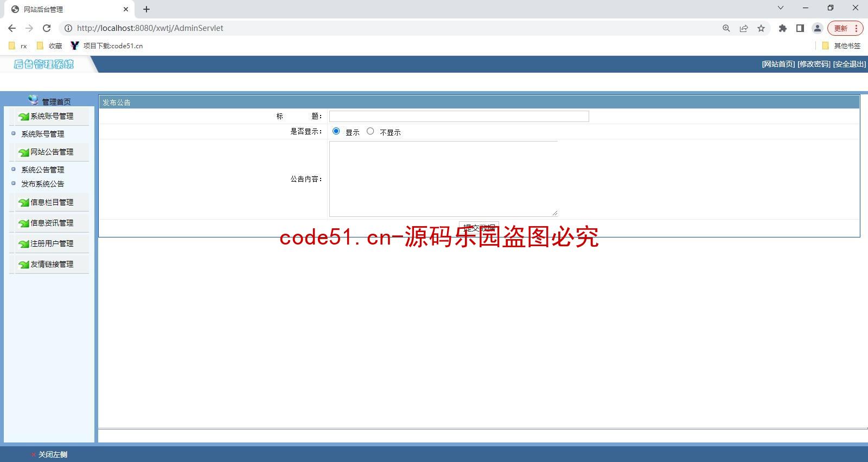
Task: Click the 更新 update button
Action: tap(840, 28)
